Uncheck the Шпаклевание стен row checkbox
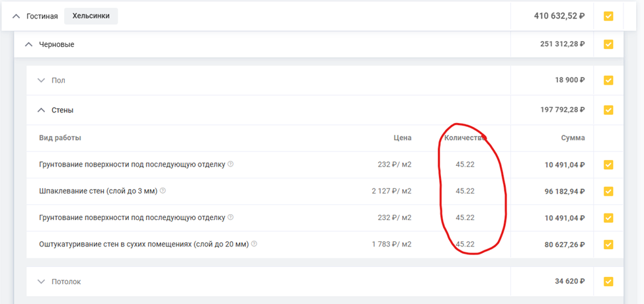The width and height of the screenshot is (644, 304). point(608,192)
